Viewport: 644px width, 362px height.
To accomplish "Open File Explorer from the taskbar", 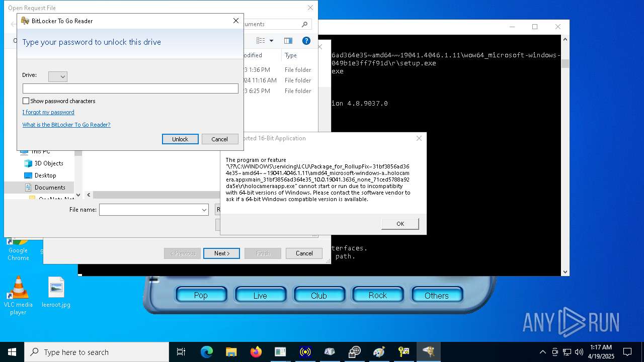I will tap(231, 352).
